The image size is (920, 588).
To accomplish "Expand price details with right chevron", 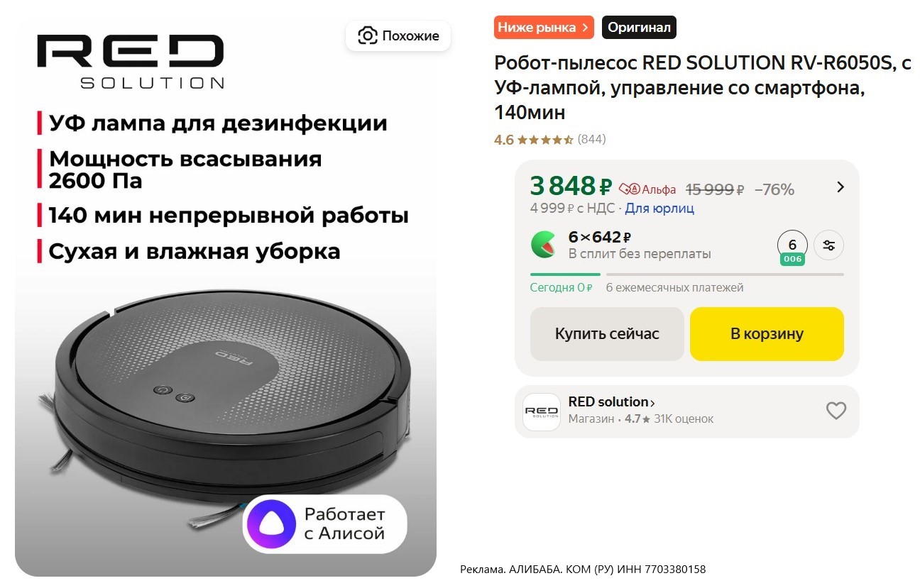I will [840, 187].
